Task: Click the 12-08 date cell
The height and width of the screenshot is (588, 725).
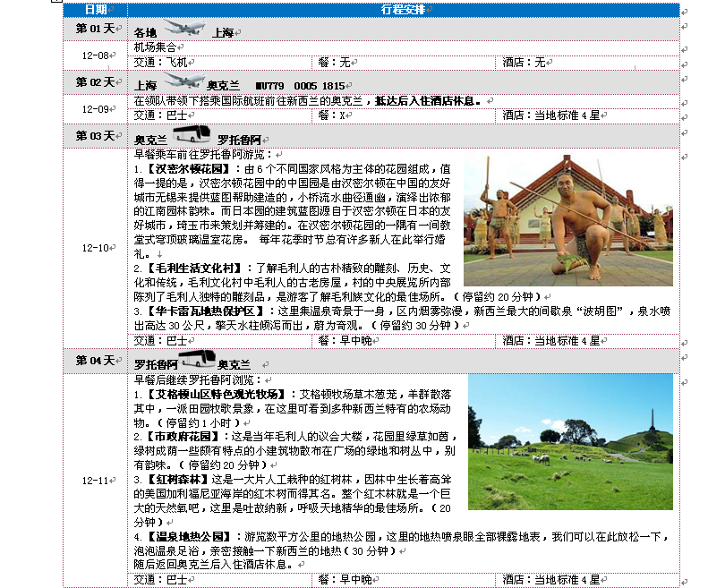Action: pos(95,55)
